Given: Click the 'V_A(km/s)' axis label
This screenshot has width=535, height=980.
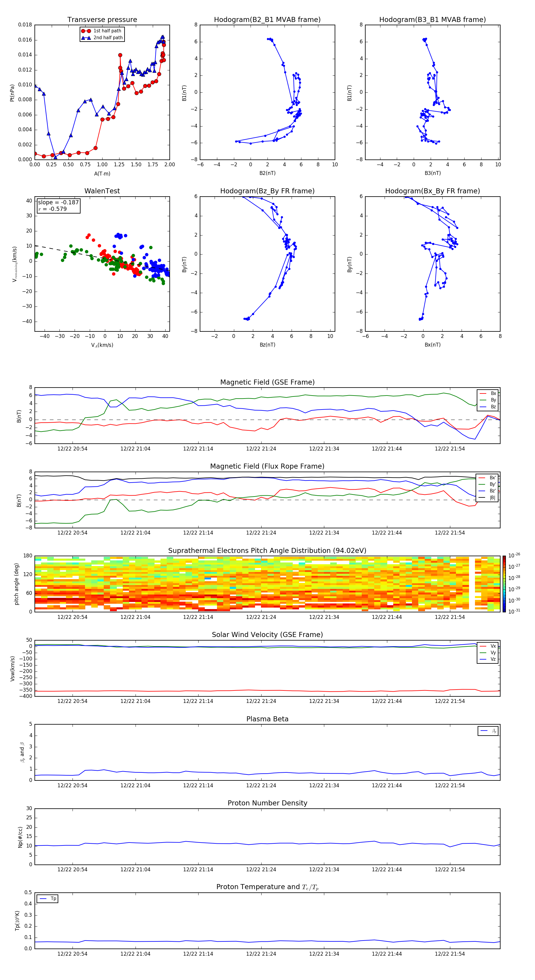Looking at the screenshot, I should coord(102,345).
